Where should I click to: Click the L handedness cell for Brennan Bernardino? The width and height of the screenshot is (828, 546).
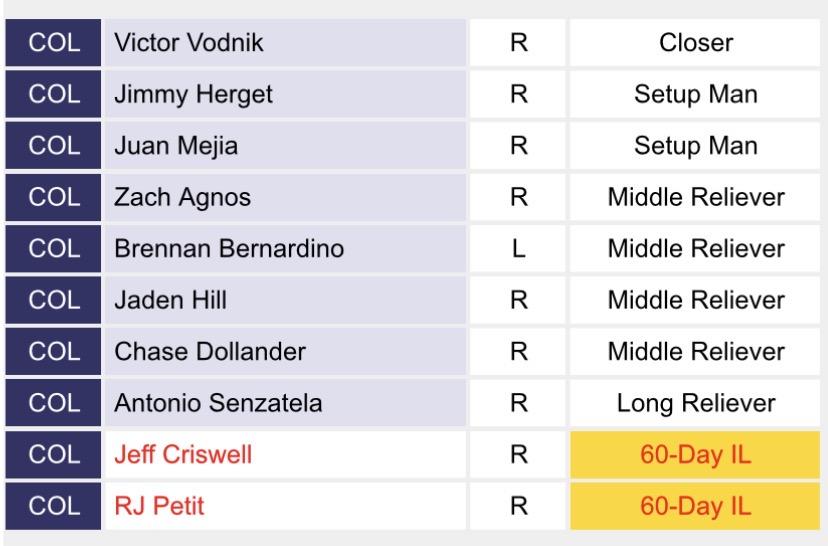coord(517,249)
